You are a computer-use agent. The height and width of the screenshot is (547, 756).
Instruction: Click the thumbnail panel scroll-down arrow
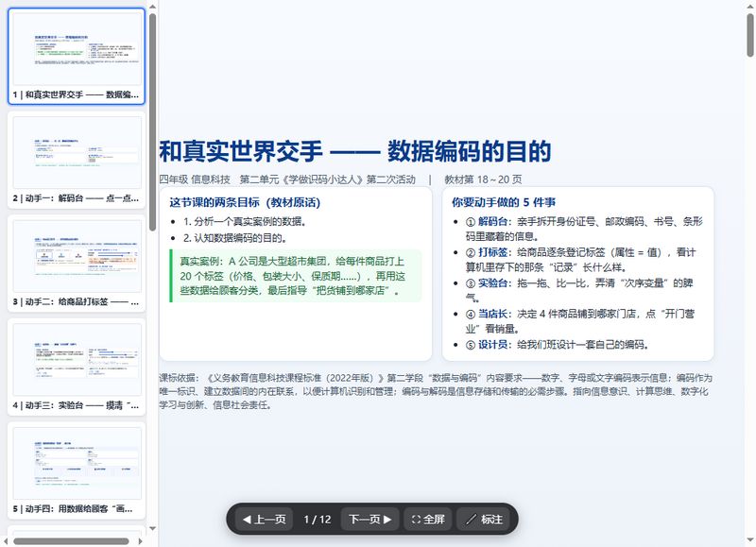152,528
